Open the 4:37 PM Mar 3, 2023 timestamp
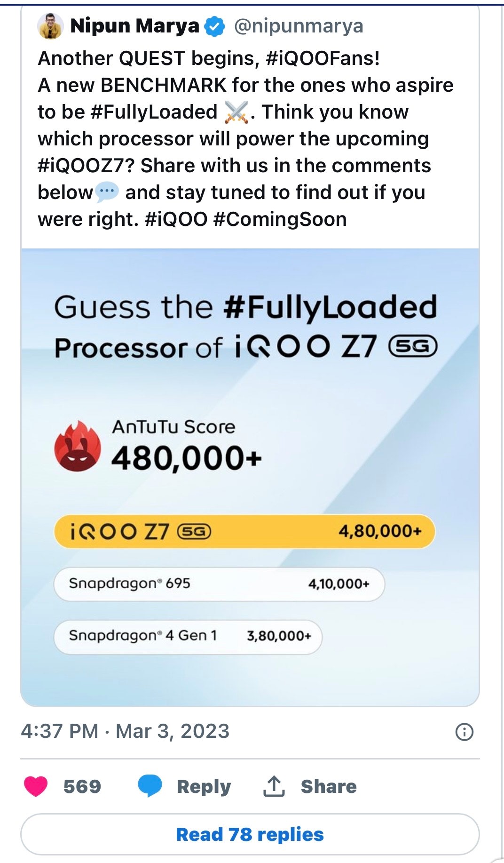 (x=125, y=731)
